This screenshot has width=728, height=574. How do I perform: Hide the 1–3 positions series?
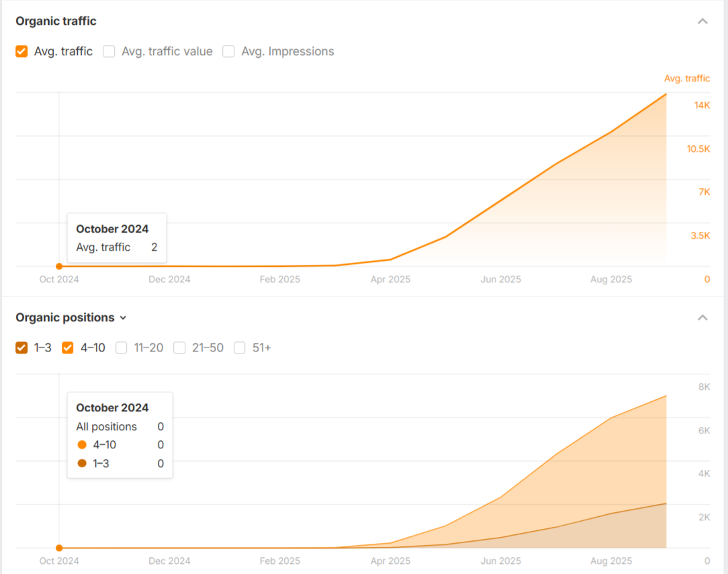[21, 347]
